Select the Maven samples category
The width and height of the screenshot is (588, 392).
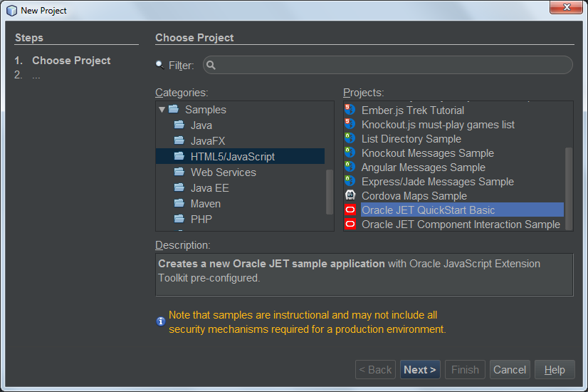pos(205,204)
